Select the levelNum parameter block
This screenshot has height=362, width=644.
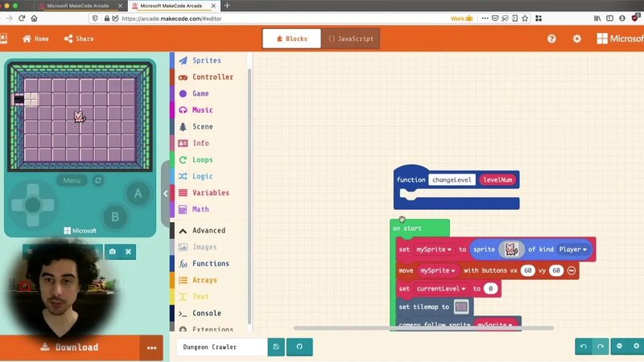pos(497,179)
